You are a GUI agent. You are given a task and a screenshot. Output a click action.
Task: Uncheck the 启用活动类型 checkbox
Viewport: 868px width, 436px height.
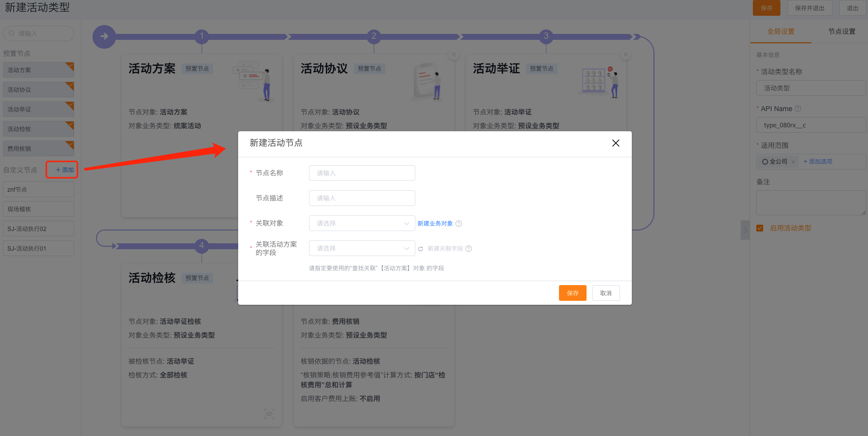[760, 228]
